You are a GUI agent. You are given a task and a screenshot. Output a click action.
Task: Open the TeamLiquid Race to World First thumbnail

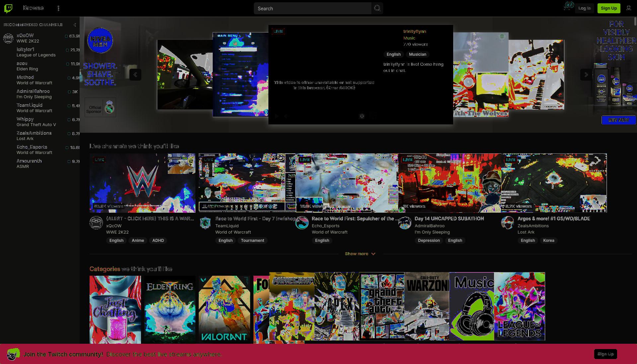(x=247, y=182)
